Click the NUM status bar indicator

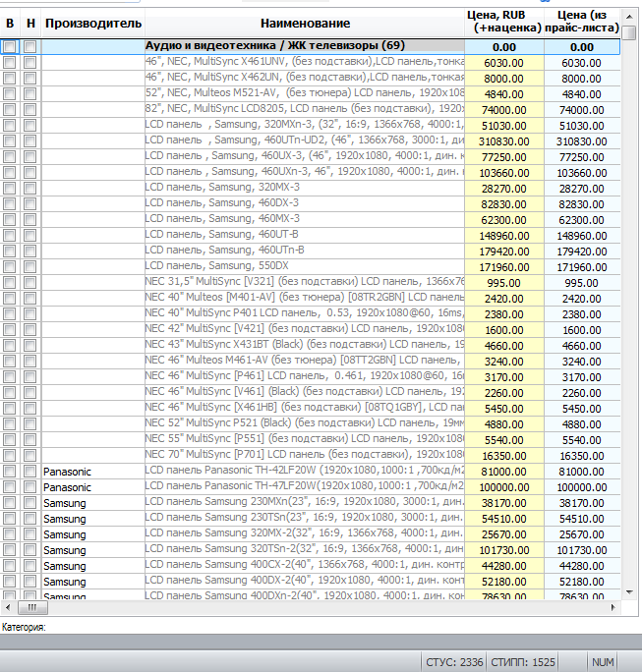pos(603,662)
